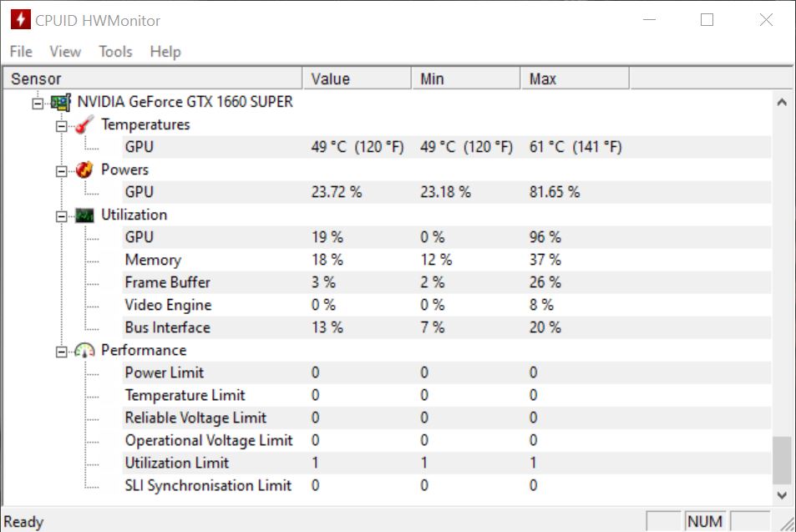Collapse the Temperatures tree node
This screenshot has width=796, height=532.
(61, 125)
